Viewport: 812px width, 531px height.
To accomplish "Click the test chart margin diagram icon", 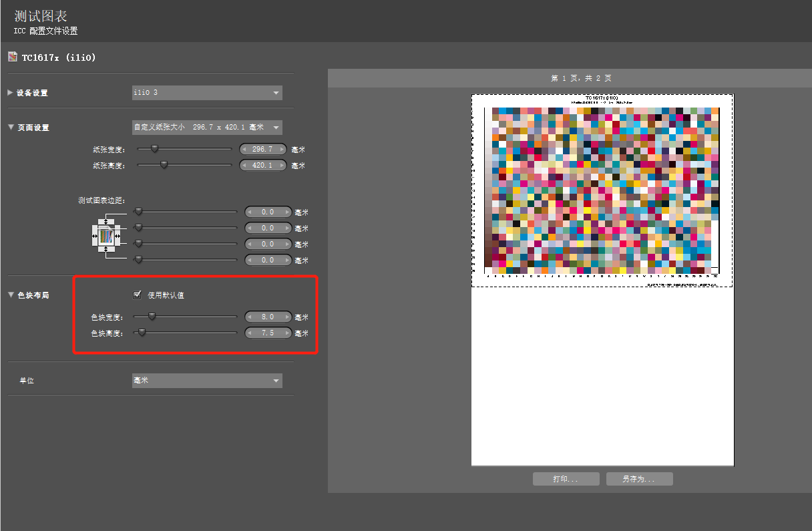I will pyautogui.click(x=106, y=236).
